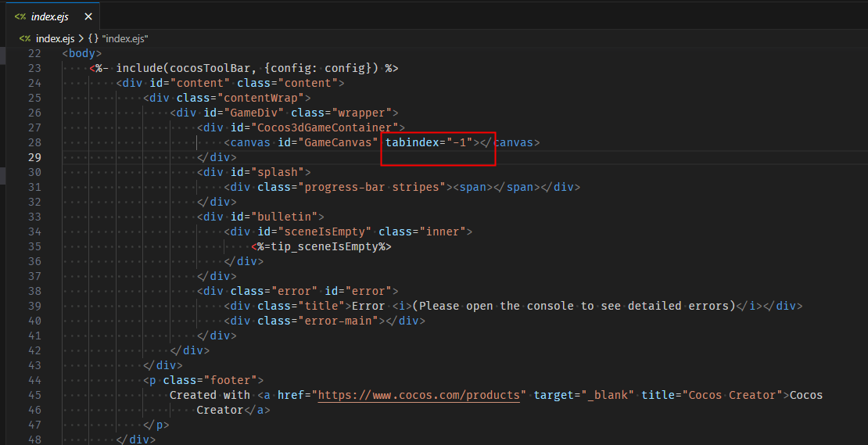This screenshot has height=445, width=868.
Task: Select line 22 via its line number
Action: pos(34,53)
